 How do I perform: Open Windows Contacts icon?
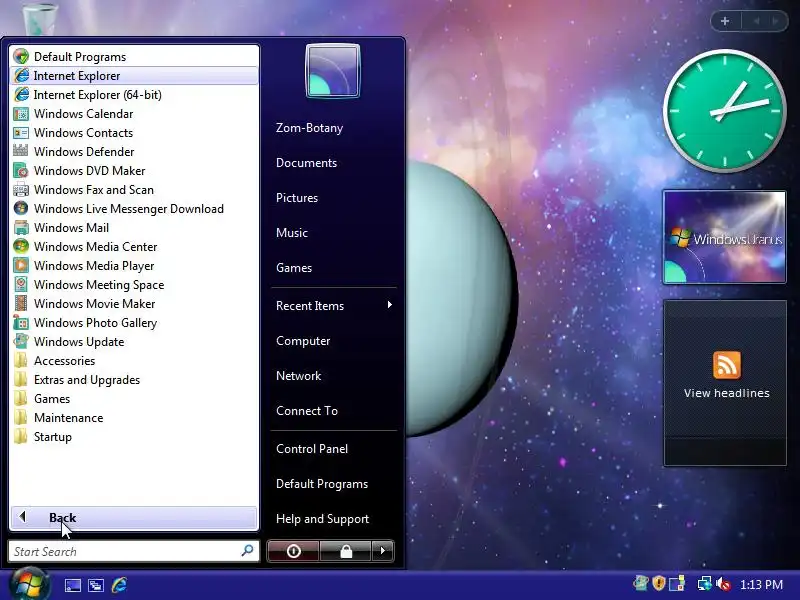click(x=21, y=133)
